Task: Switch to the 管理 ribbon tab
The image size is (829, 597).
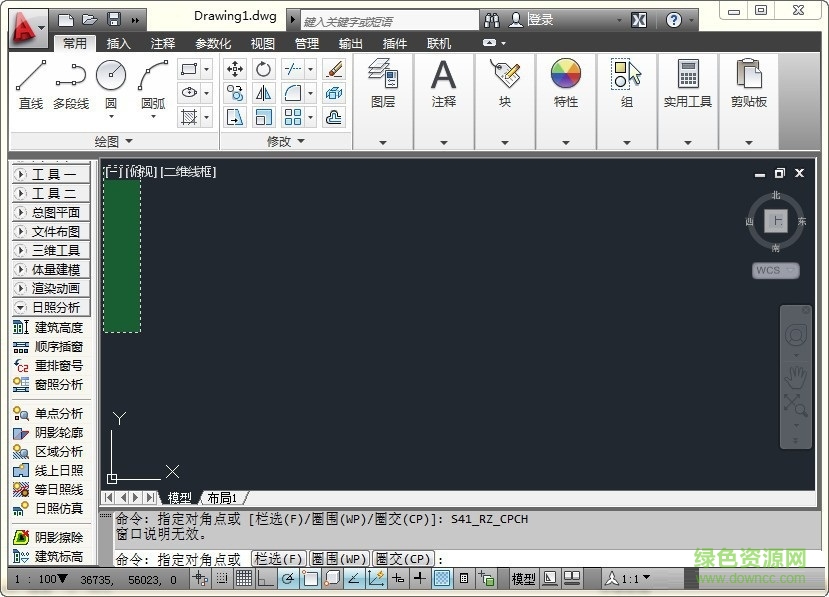Action: [x=307, y=43]
